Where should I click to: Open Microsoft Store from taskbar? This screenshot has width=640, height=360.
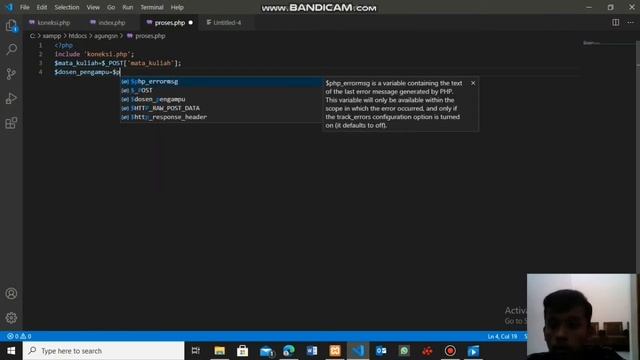(x=242, y=351)
